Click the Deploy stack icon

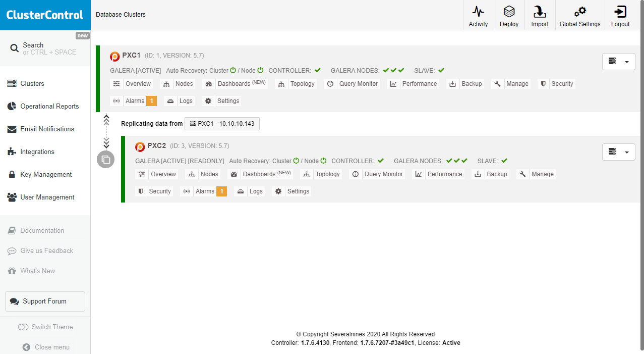point(509,12)
